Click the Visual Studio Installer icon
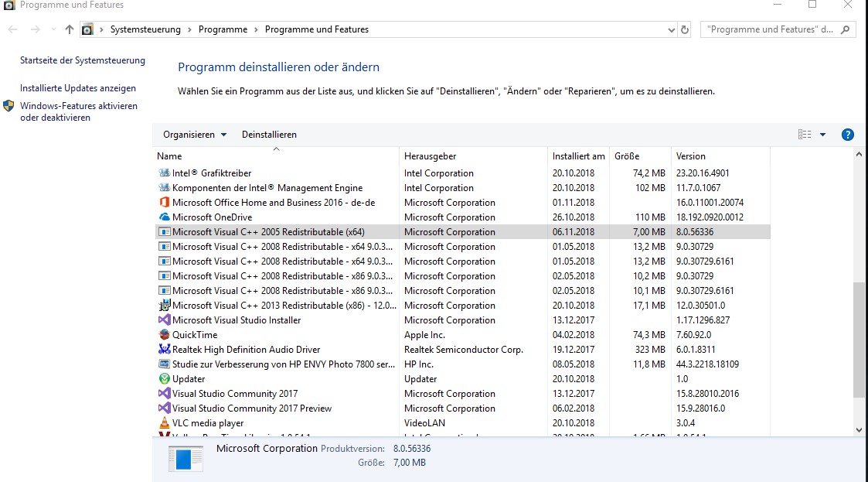This screenshot has width=868, height=482. 164,320
